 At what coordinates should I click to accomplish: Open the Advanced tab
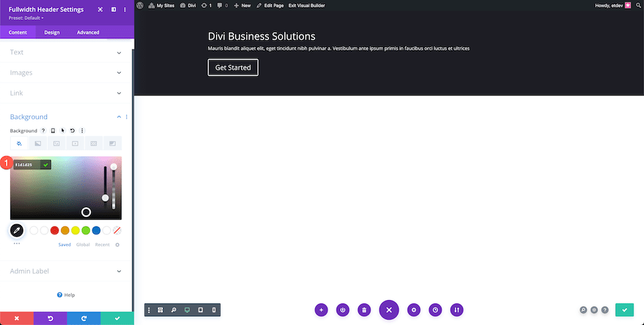click(88, 32)
